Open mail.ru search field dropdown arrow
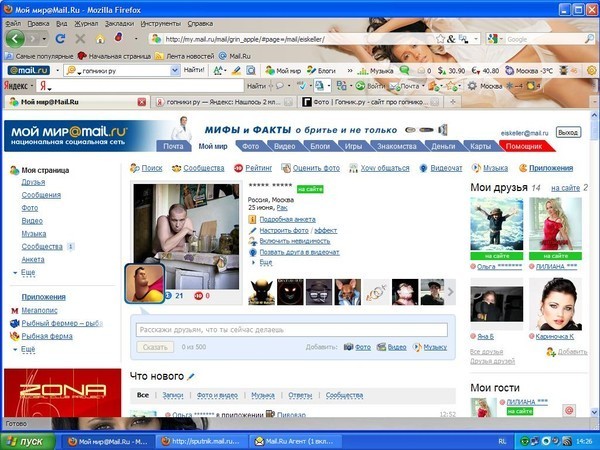Screen dimensions: 600x450 174,70
